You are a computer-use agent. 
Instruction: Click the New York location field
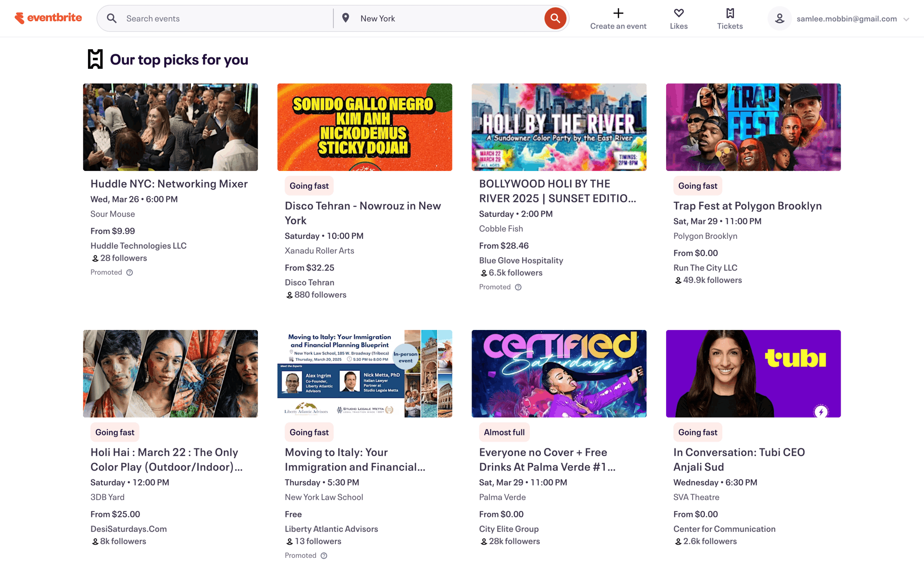448,18
